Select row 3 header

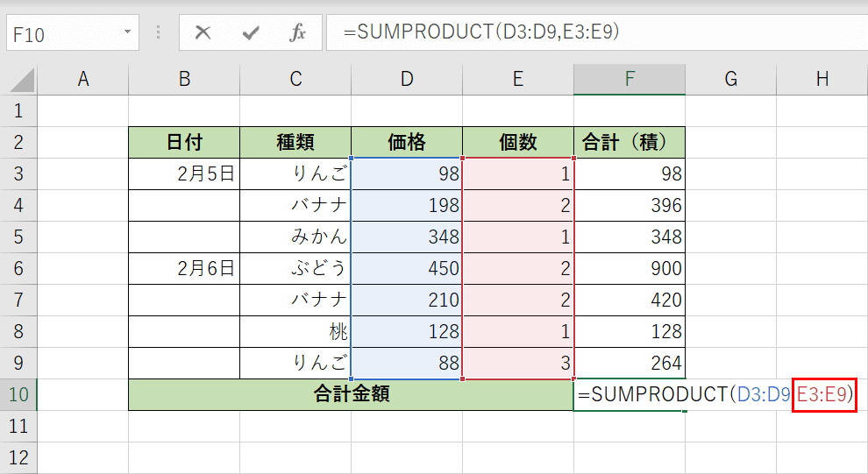19,173
